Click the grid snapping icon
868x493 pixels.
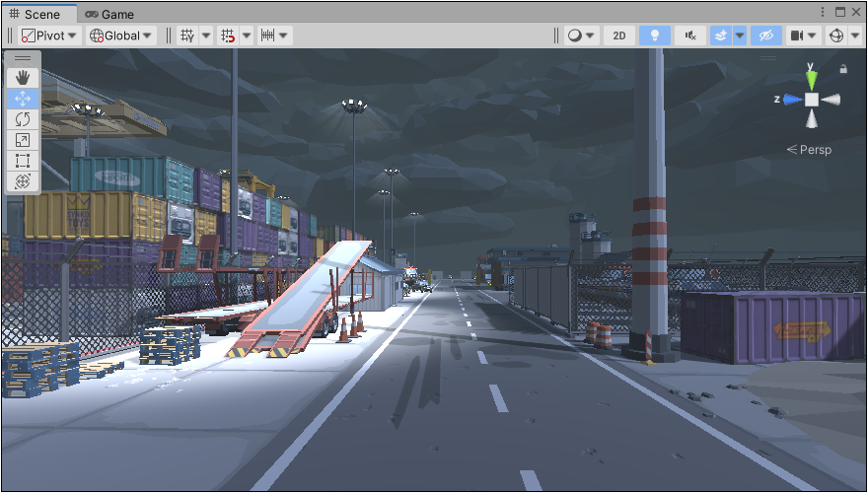coord(228,35)
